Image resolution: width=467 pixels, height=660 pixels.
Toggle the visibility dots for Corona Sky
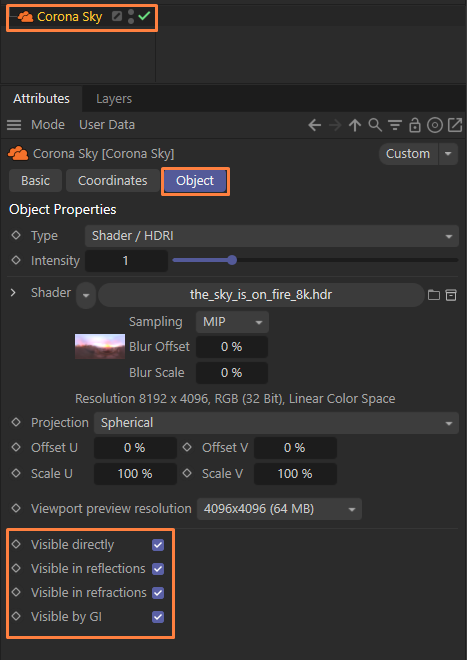(x=131, y=17)
